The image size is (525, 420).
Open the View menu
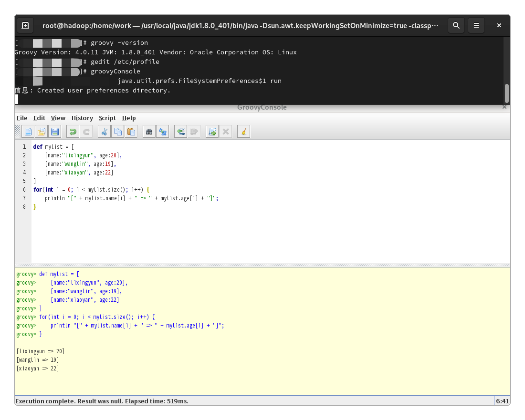58,118
